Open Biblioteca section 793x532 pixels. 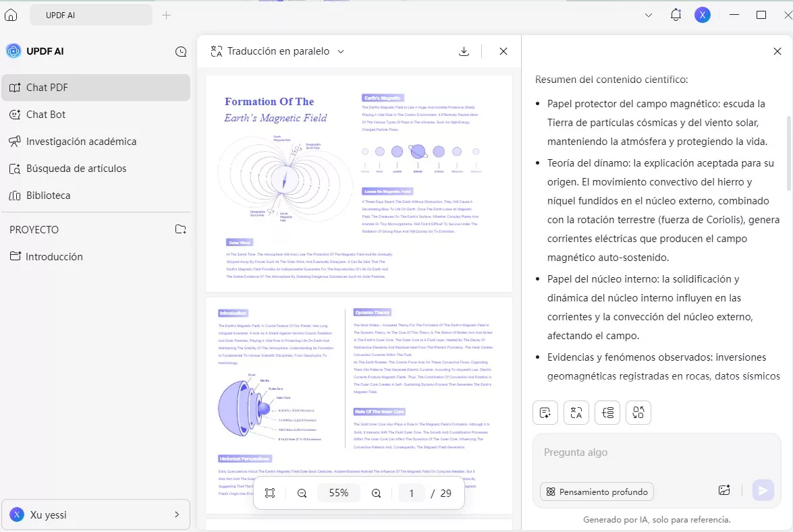(96, 196)
